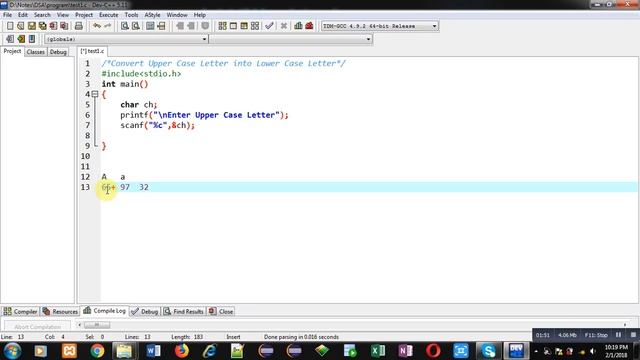The image size is (640, 360).
Task: Open the Tools menu
Action: pyautogui.click(x=131, y=15)
